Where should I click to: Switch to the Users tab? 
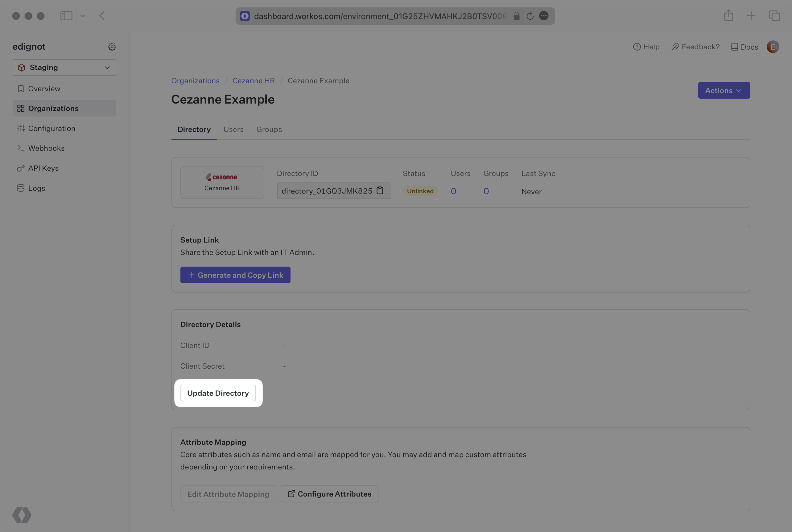233,129
